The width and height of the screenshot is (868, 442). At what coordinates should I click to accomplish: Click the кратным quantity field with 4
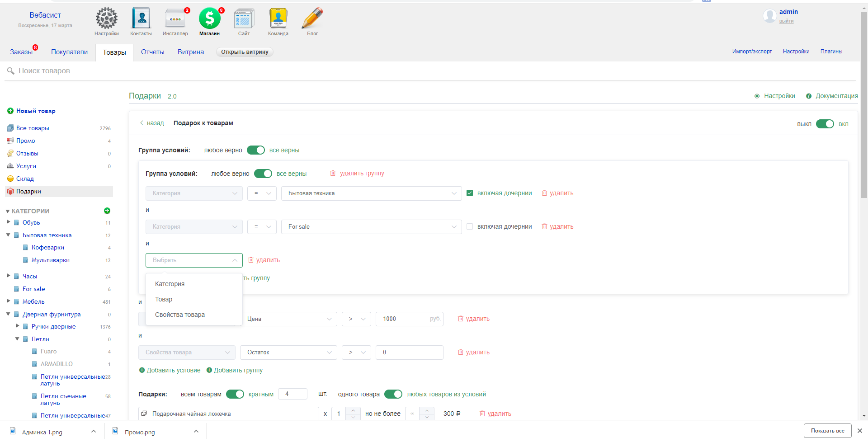(x=292, y=394)
